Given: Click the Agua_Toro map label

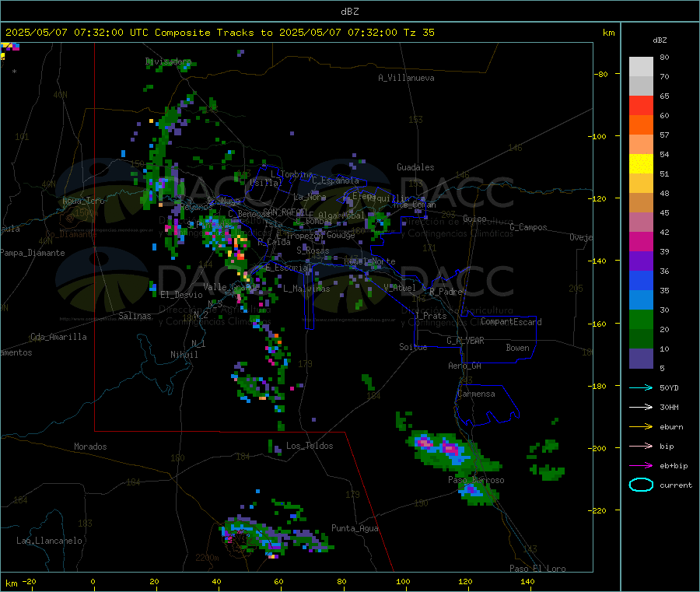Looking at the screenshot, I should [x=83, y=201].
